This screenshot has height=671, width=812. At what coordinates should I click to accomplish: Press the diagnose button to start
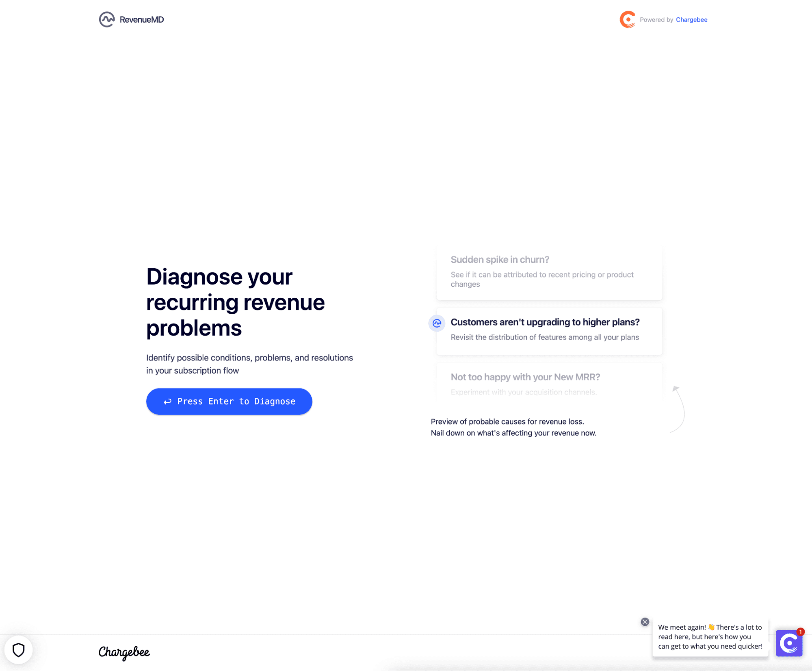pyautogui.click(x=229, y=401)
